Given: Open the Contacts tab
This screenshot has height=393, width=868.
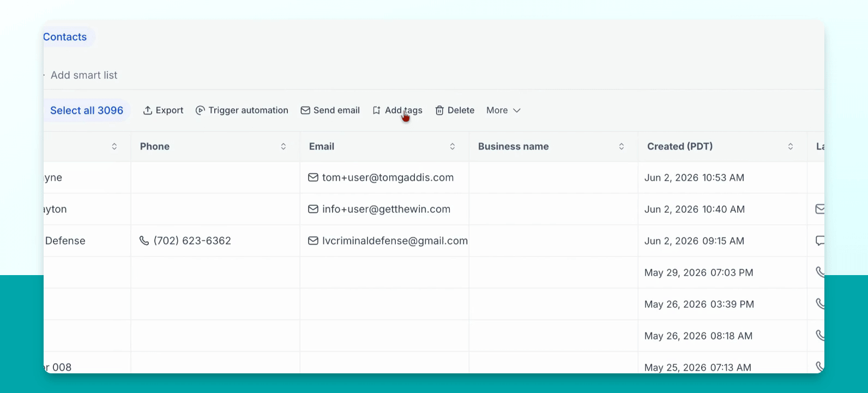Looking at the screenshot, I should (65, 37).
